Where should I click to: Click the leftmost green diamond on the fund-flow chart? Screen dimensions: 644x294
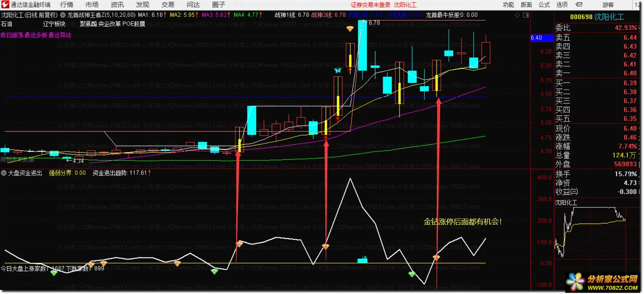(x=54, y=273)
